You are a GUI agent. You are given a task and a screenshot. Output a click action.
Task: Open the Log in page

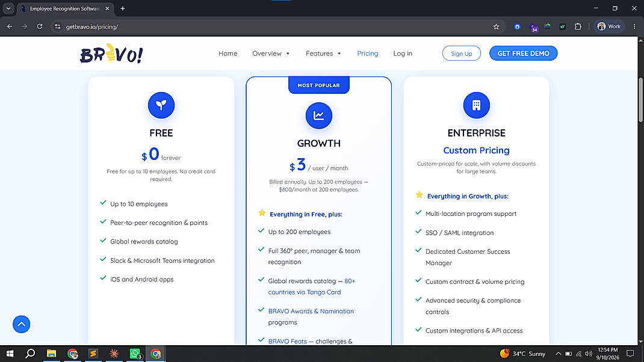coord(403,54)
